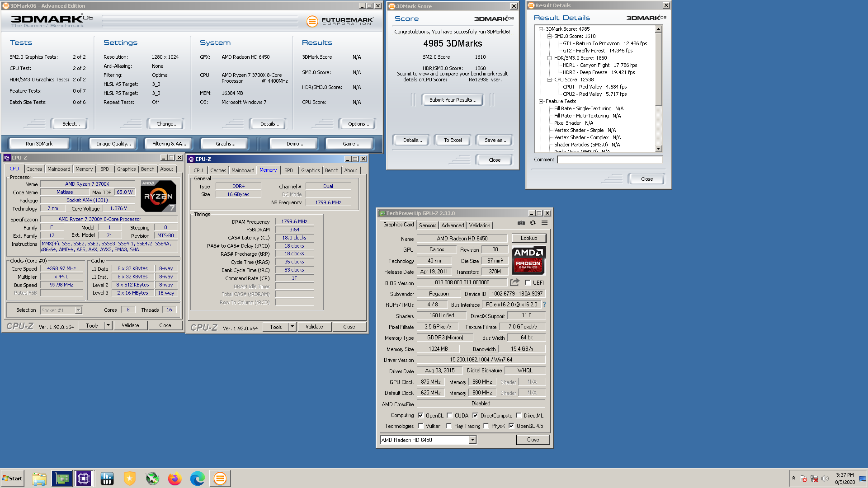This screenshot has height=488, width=868.
Task: Launch Firefox from the taskbar
Action: 175,479
